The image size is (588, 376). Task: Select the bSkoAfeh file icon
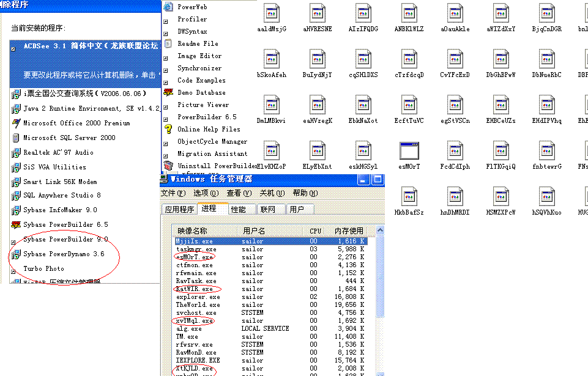tap(272, 59)
